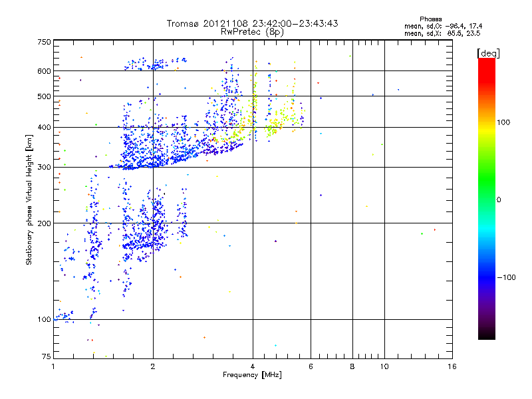Click the y-axis tick label '750'

(x=44, y=42)
